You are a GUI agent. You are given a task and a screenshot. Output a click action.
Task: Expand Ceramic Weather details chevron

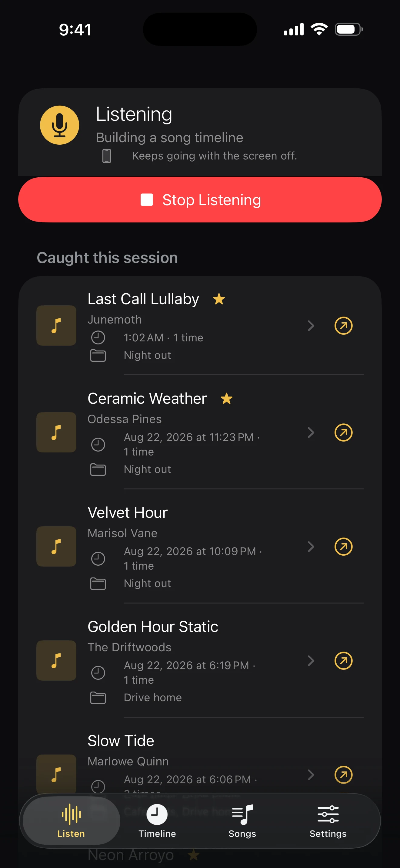coord(311,432)
